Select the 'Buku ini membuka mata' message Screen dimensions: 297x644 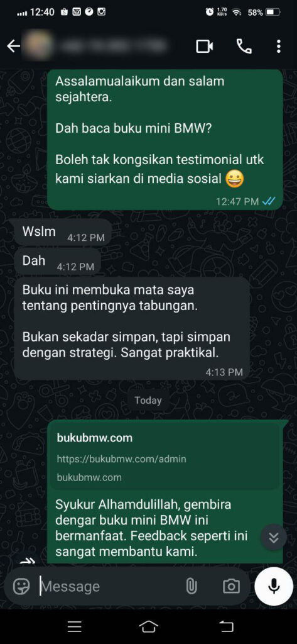coord(132,328)
